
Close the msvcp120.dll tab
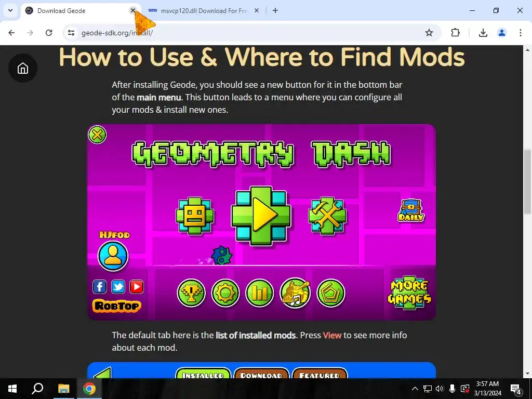click(257, 10)
